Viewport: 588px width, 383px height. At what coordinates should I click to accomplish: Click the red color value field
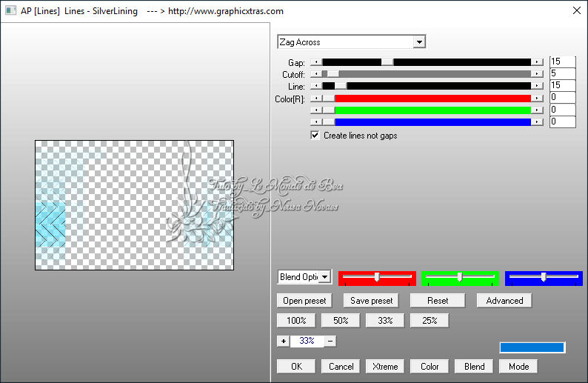click(562, 98)
